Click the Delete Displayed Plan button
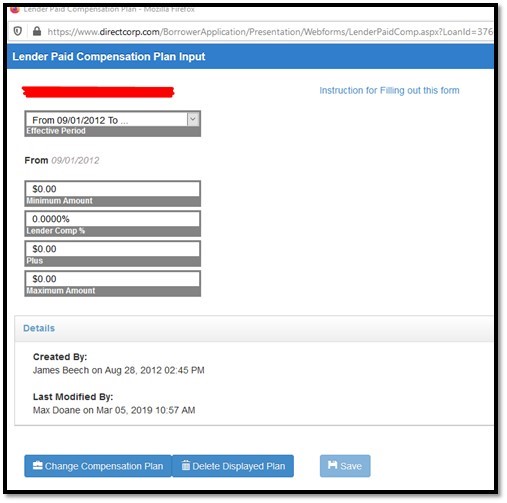Image resolution: width=507 pixels, height=503 pixels. pyautogui.click(x=233, y=466)
